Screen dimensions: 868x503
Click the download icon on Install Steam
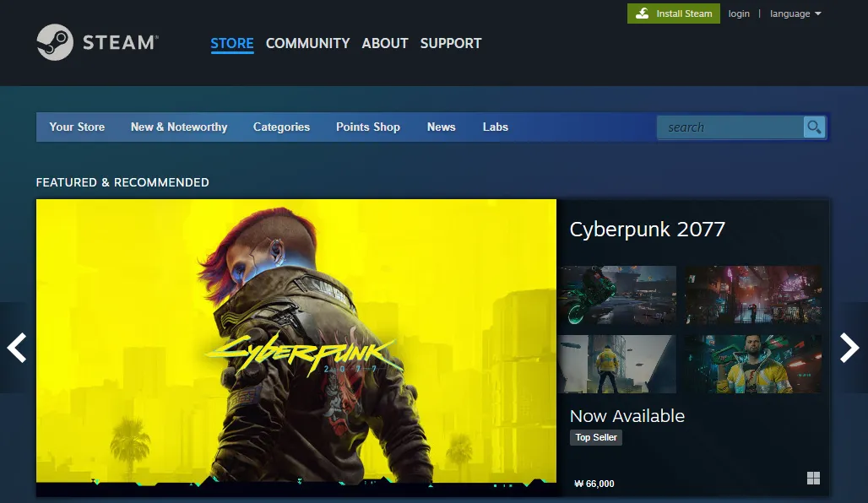pyautogui.click(x=643, y=14)
